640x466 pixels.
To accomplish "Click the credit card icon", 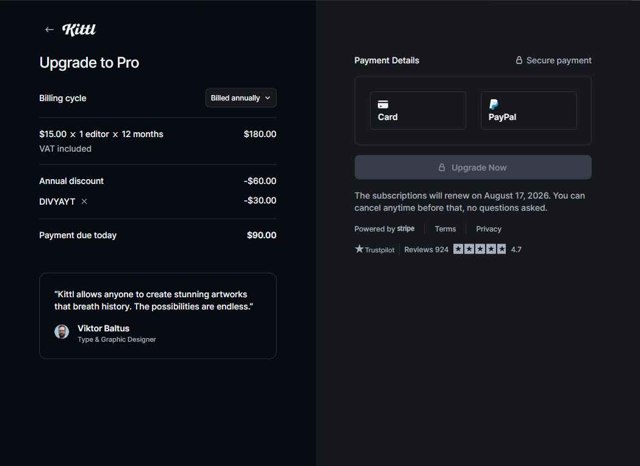I will [x=383, y=104].
